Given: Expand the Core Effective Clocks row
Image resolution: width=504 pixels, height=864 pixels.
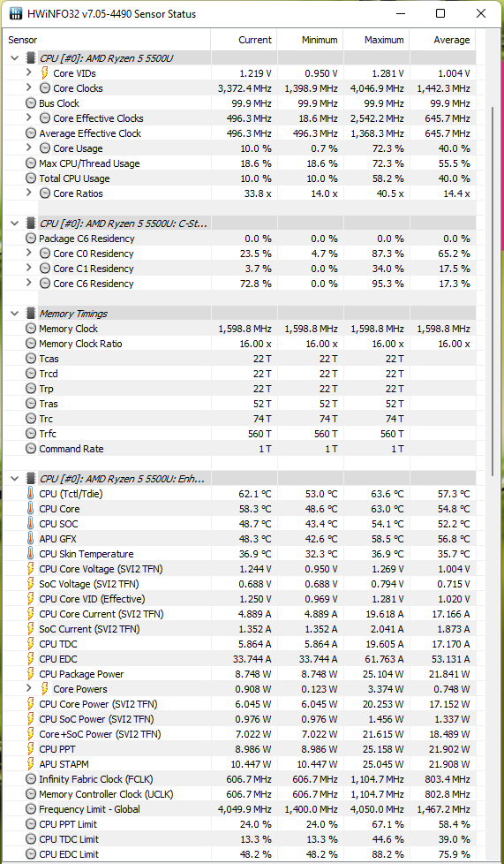Looking at the screenshot, I should (29, 117).
